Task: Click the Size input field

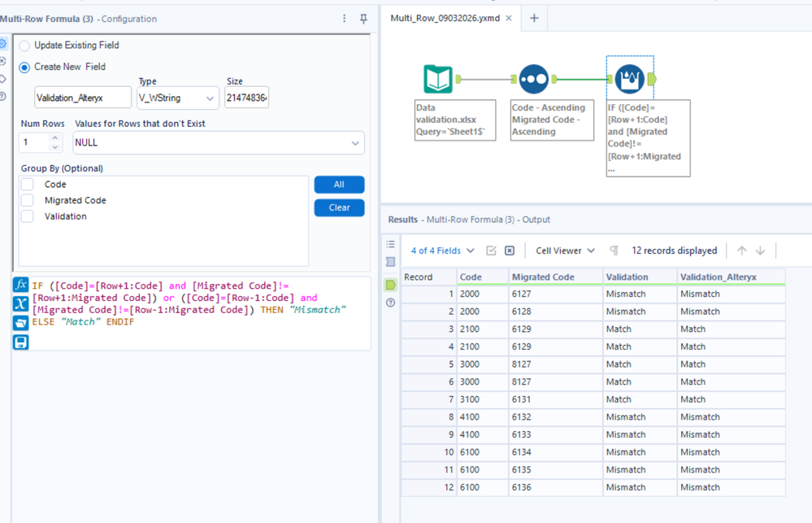Action: coord(246,98)
